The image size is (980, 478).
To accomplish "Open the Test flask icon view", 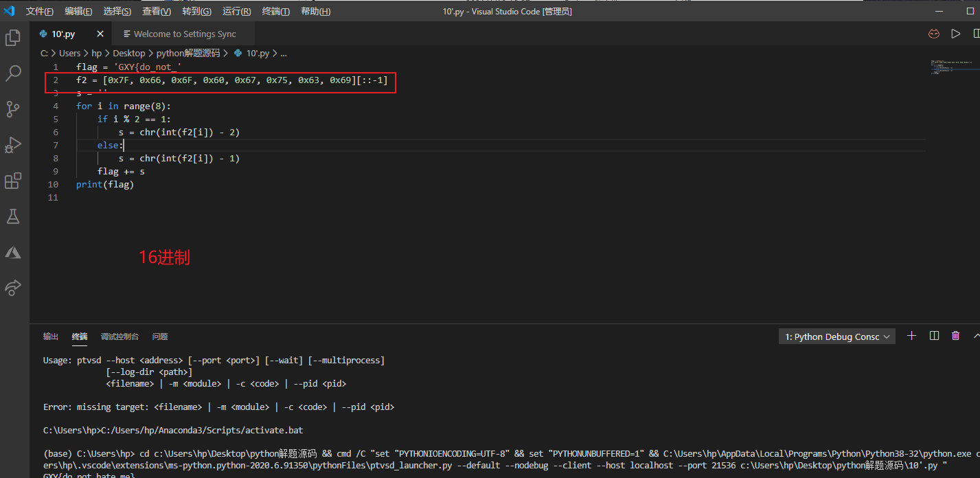I will [x=13, y=216].
